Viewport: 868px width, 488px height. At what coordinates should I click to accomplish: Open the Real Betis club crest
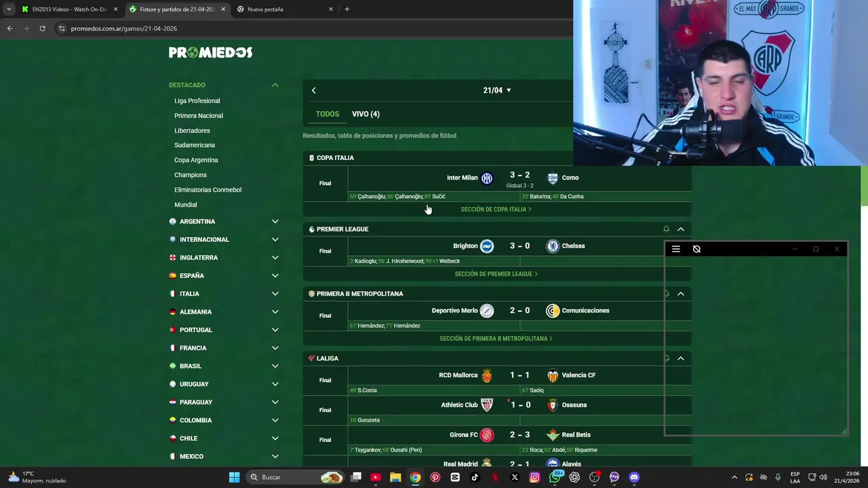[553, 435]
